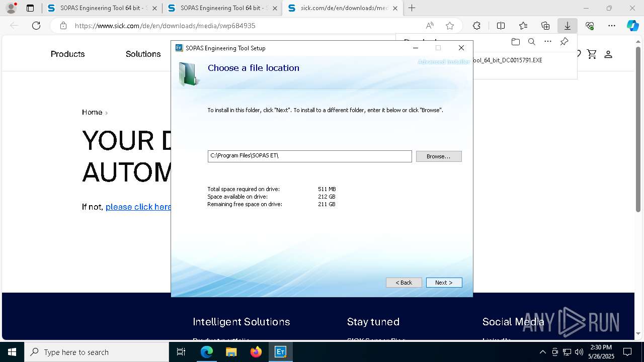Close the sick.com downloads tab
Image resolution: width=644 pixels, height=362 pixels.
395,9
